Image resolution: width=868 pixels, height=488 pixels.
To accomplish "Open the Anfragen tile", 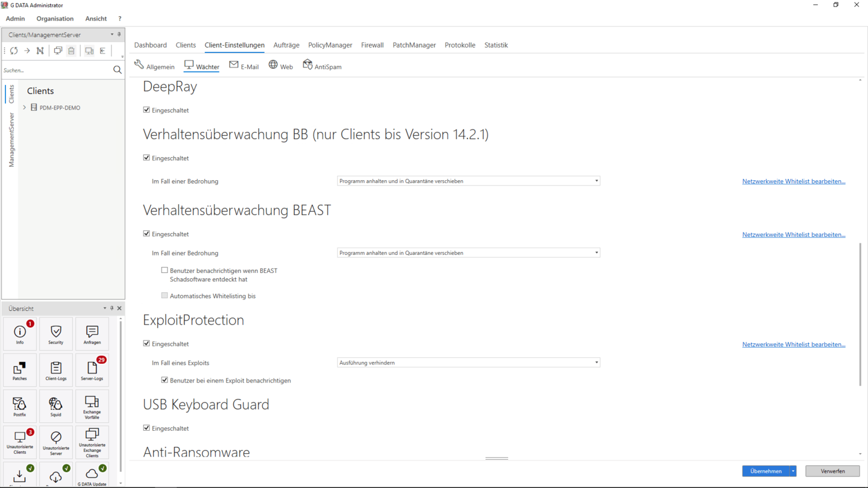I will tap(92, 334).
